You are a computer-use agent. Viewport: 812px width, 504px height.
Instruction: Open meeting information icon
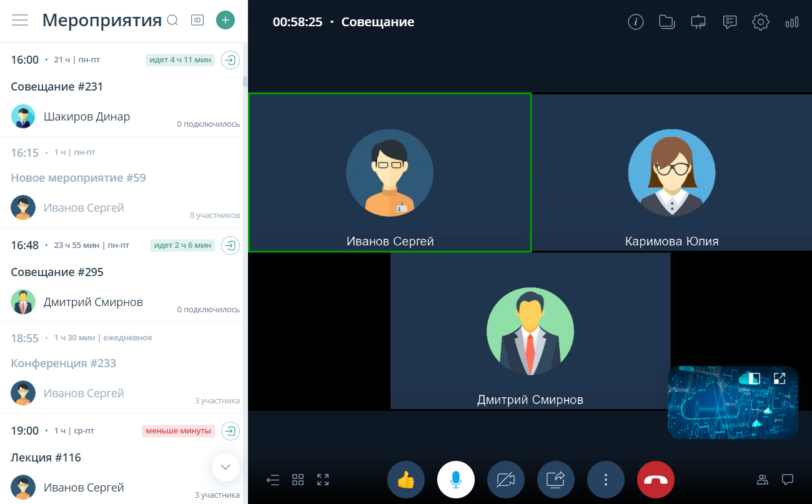tap(635, 22)
